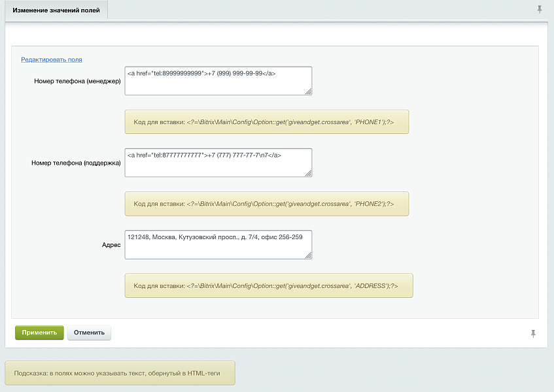Click the resize corner of the Адрес textarea
This screenshot has height=392, width=554.
308,255
